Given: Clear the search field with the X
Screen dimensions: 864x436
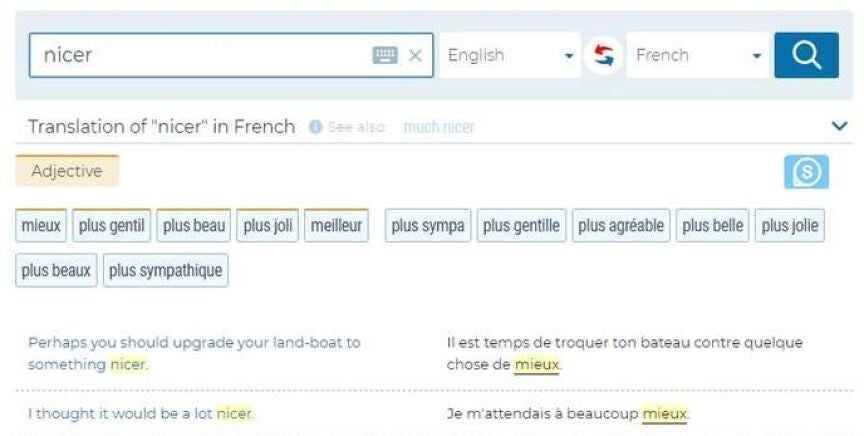Looking at the screenshot, I should tap(415, 56).
